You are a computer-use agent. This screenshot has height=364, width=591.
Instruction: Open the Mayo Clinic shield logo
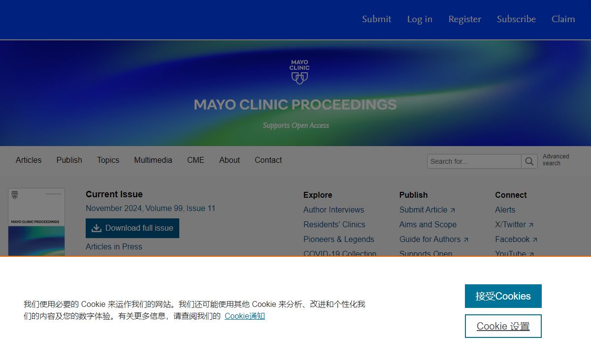(x=299, y=72)
